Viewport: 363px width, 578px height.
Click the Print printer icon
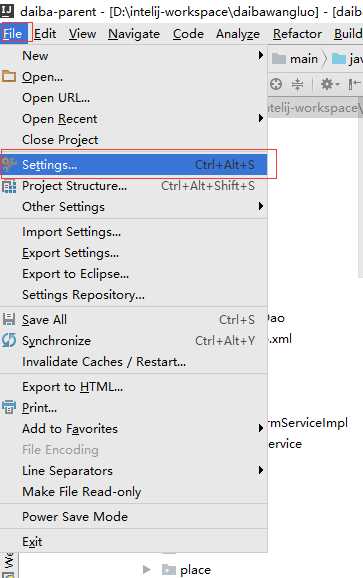coord(9,407)
